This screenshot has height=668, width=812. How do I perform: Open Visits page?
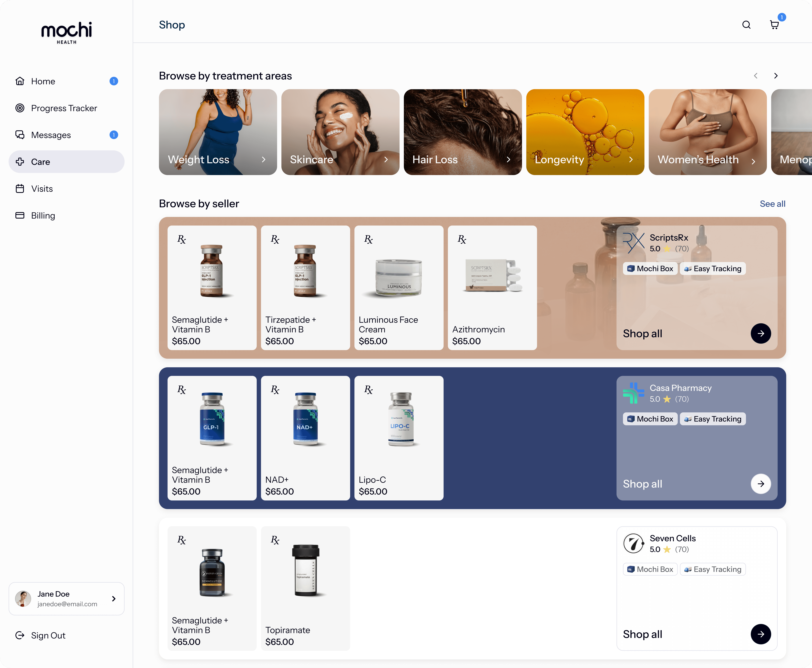(x=67, y=189)
